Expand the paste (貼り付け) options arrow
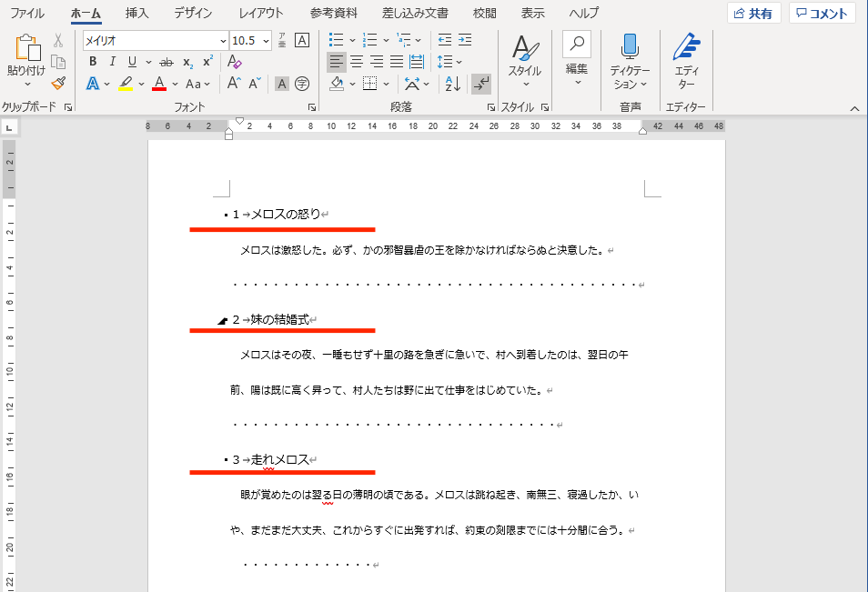This screenshot has width=868, height=592. tap(27, 84)
